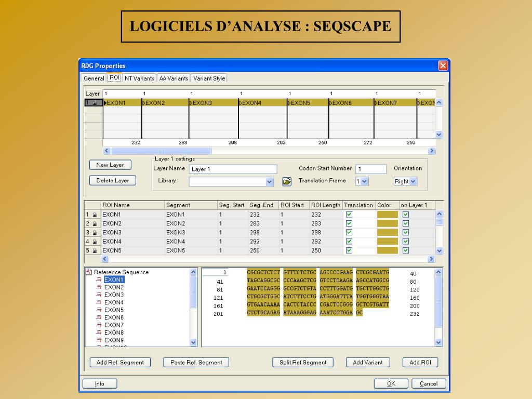Image resolution: width=532 pixels, height=399 pixels.
Task: Click the lock icon in EXON4 row
Action: pos(95,242)
